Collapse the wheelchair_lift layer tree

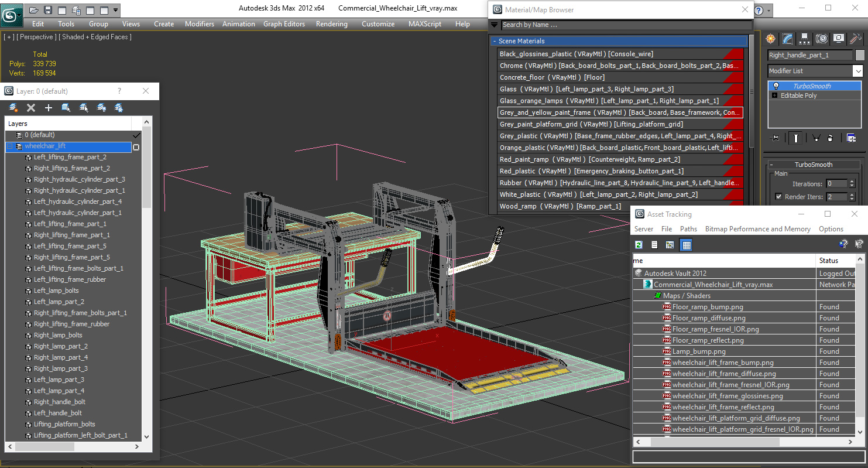(10, 146)
